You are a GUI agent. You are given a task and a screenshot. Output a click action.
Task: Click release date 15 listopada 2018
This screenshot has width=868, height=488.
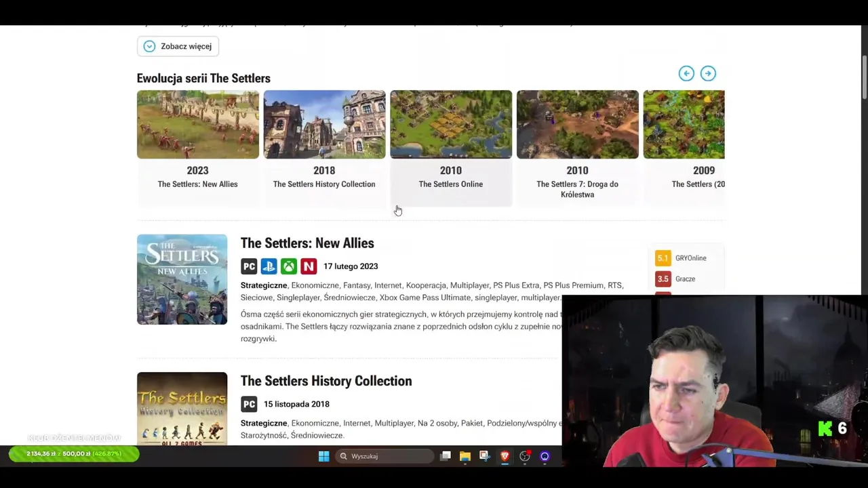tap(296, 404)
